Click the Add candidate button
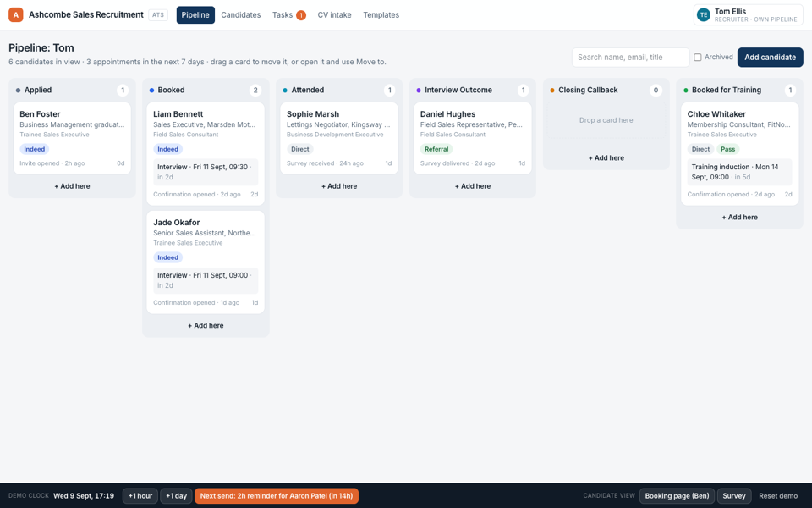 pos(770,58)
